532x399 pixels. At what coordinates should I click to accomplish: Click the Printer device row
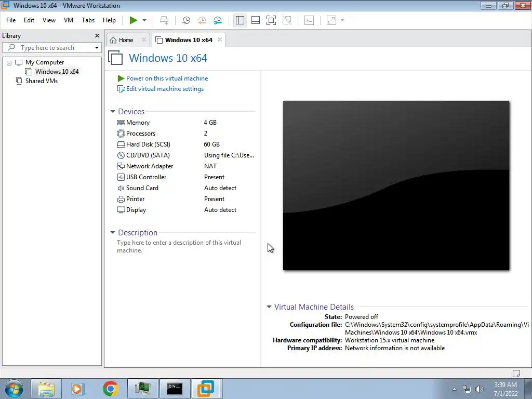coord(185,199)
